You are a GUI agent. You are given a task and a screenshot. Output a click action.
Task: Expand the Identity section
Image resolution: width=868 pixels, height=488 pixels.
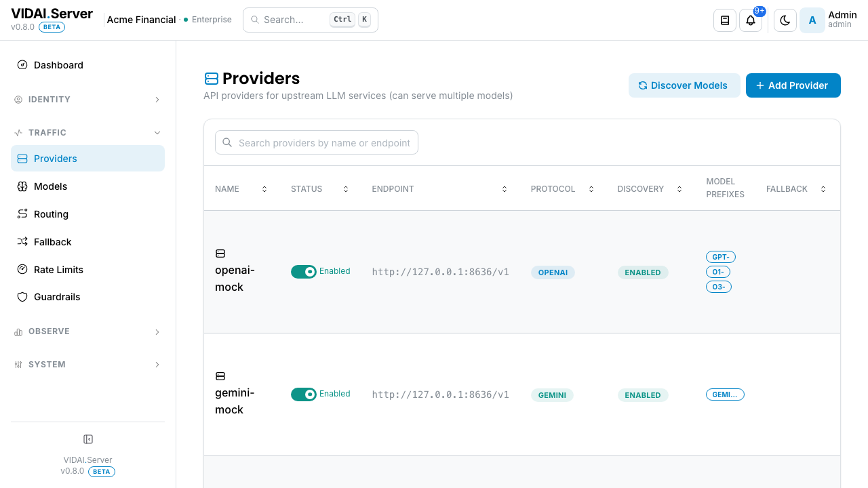click(x=88, y=100)
